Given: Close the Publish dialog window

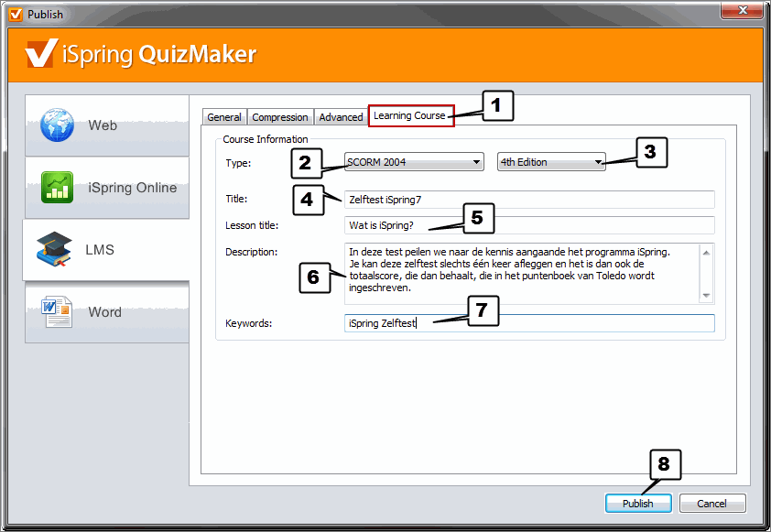Looking at the screenshot, I should point(742,11).
